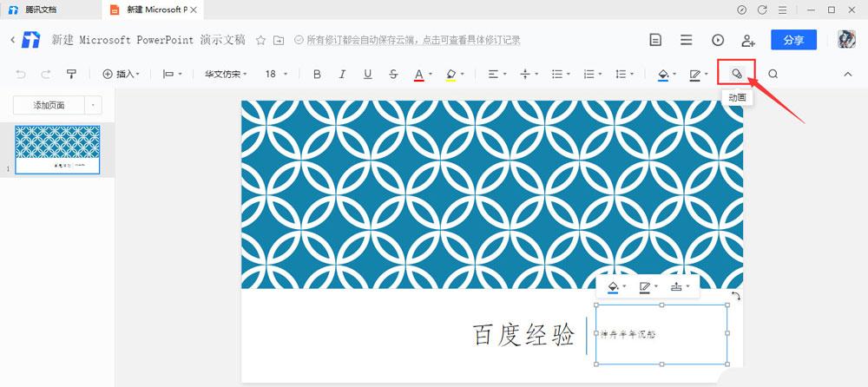Star this document as favorite
868x387 pixels.
pos(260,40)
